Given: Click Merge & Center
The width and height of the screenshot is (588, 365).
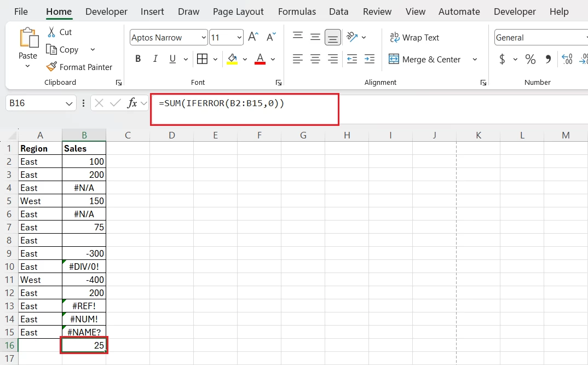Looking at the screenshot, I should tap(424, 59).
